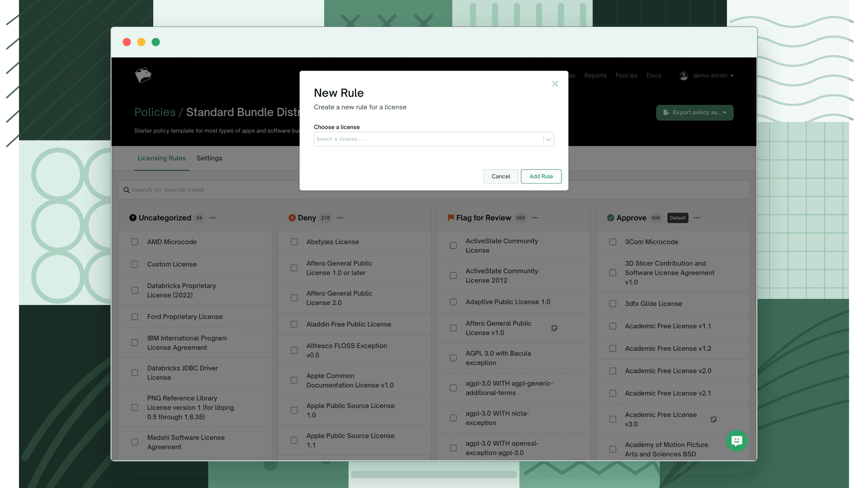Go to Policies breadcrumb link
Screen dimensions: 868x488
pos(155,112)
